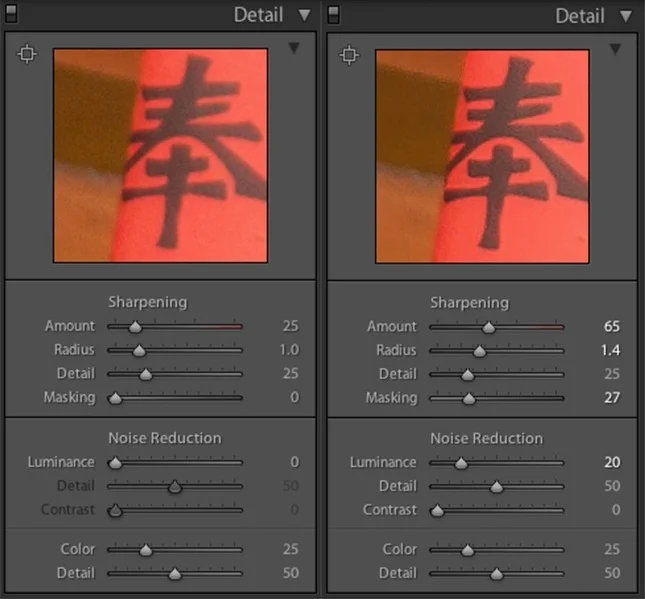The width and height of the screenshot is (645, 599).
Task: Click the Amount label in right panel
Action: click(x=392, y=326)
